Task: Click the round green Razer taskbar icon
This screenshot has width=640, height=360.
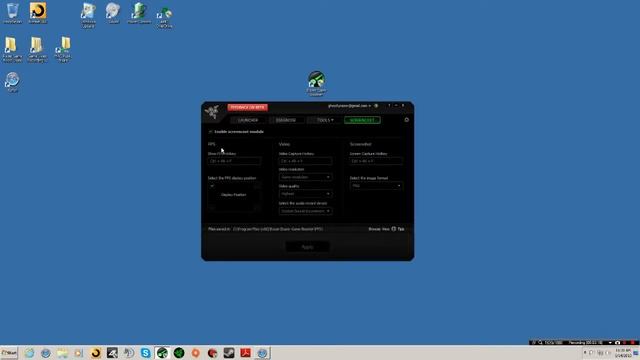Action: [179, 353]
